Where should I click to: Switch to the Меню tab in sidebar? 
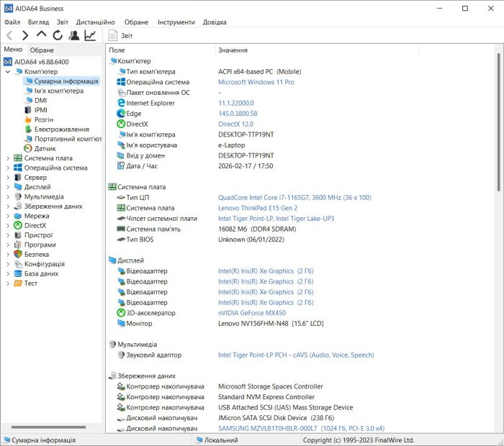tap(13, 50)
